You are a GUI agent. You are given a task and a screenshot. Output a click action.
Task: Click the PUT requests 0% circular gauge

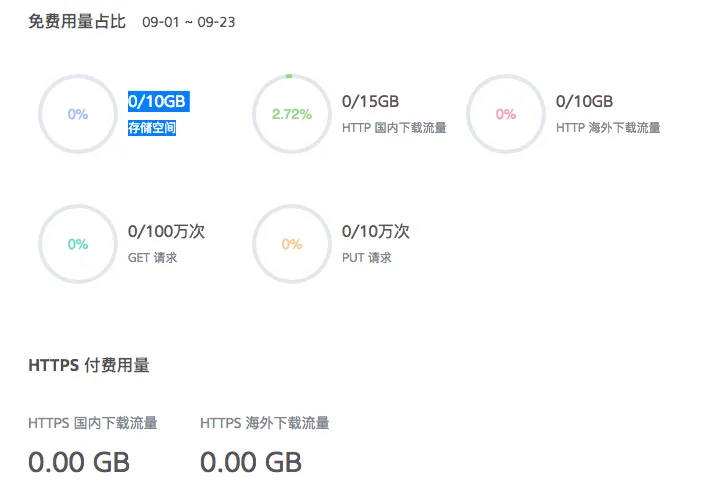pos(292,244)
